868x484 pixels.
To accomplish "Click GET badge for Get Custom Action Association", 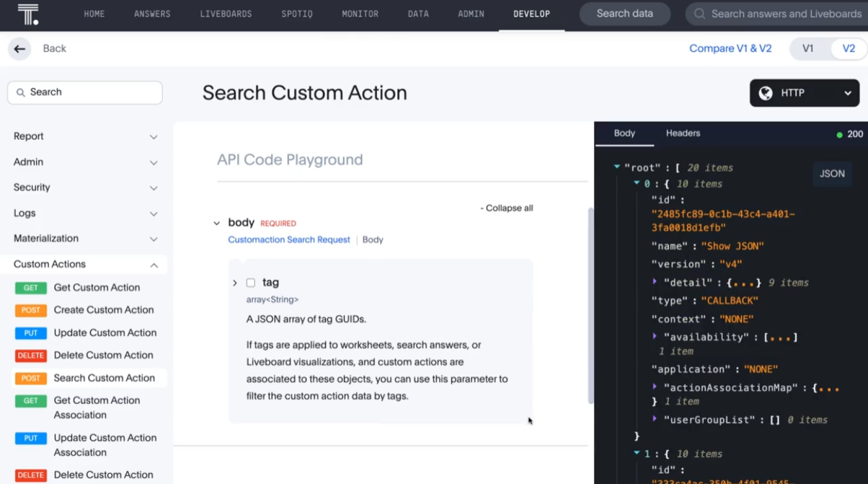I will 31,401.
